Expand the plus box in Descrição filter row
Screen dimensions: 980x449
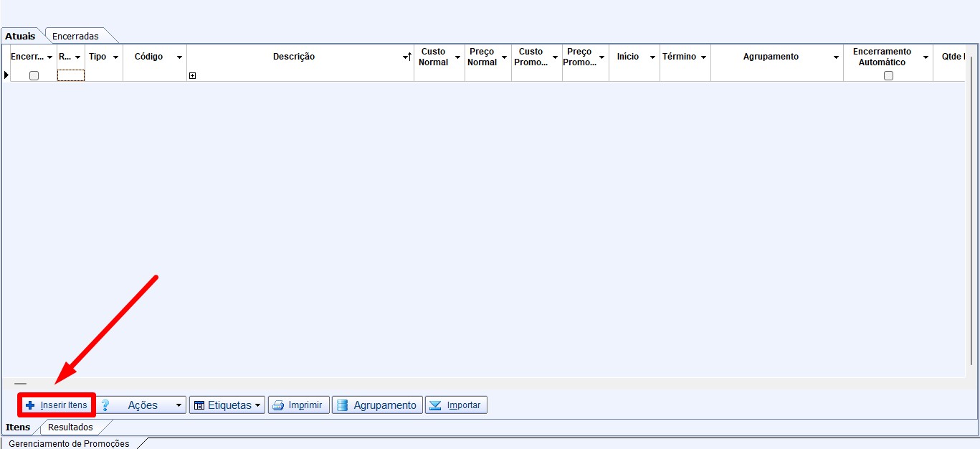[x=192, y=75]
